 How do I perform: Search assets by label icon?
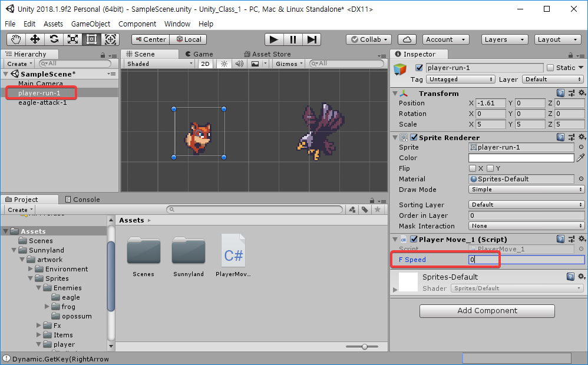point(365,210)
